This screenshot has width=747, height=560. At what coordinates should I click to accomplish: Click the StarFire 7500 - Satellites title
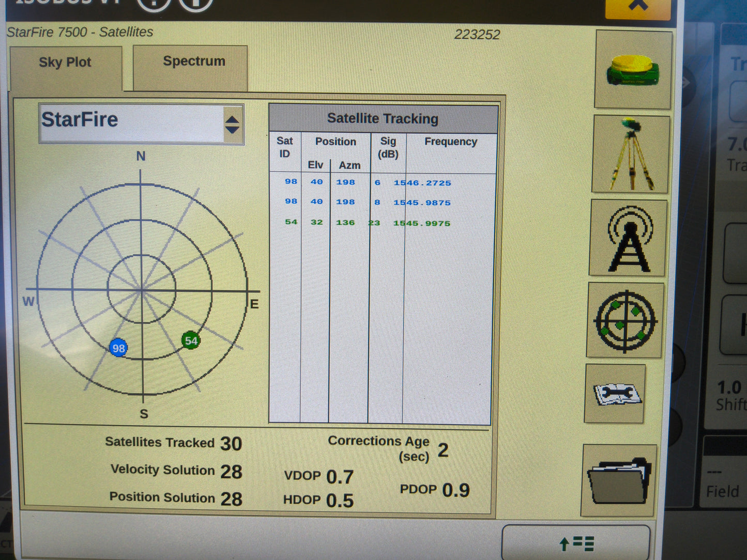click(x=80, y=32)
